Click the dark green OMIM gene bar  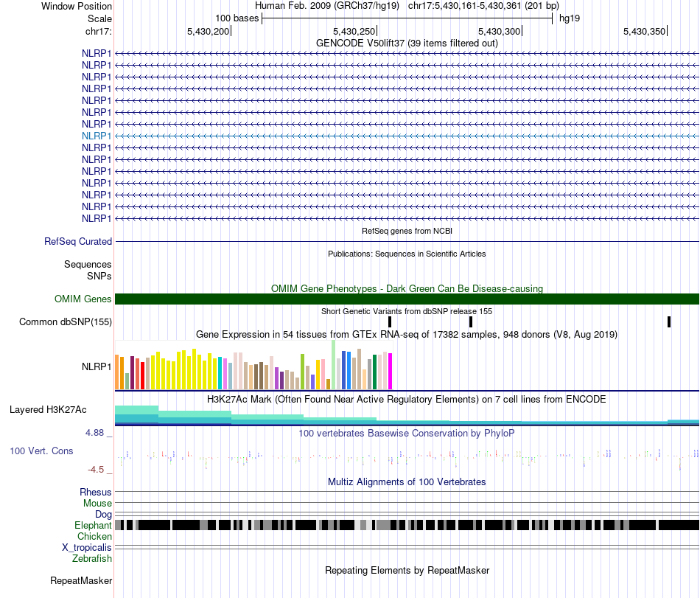click(x=407, y=299)
